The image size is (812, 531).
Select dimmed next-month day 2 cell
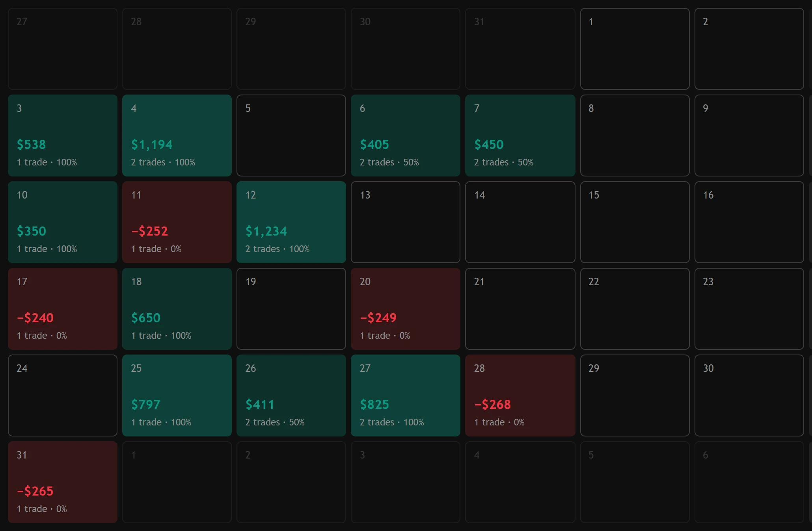(x=291, y=482)
